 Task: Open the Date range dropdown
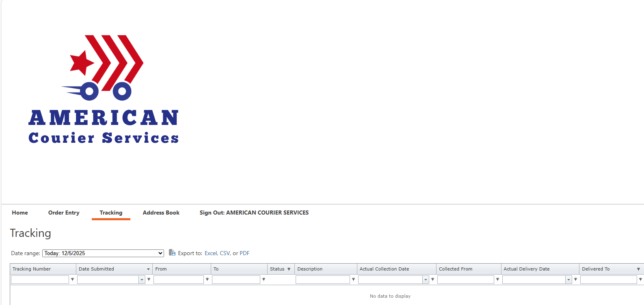[103, 253]
